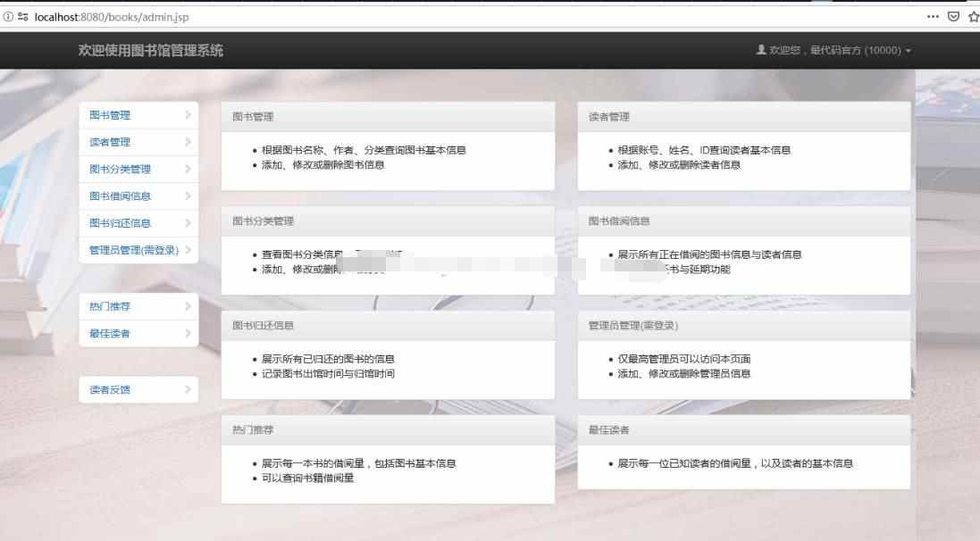This screenshot has height=541, width=980.
Task: Open 管理员管理(需登录) in the sidebar
Action: (138, 250)
